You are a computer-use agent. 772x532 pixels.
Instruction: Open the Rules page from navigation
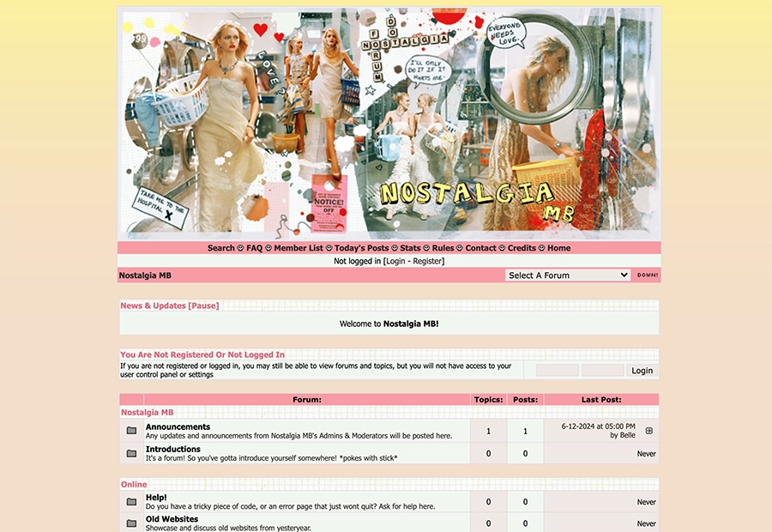tap(443, 248)
